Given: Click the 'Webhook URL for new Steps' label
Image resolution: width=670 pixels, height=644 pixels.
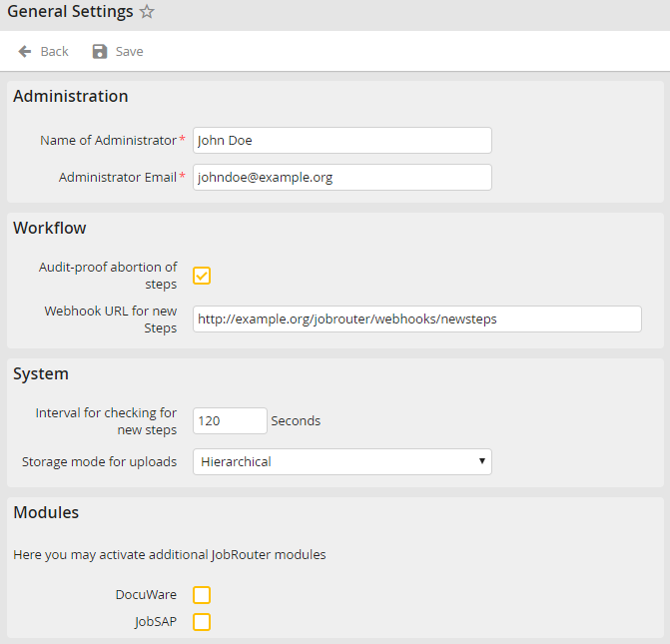Looking at the screenshot, I should click(x=110, y=320).
